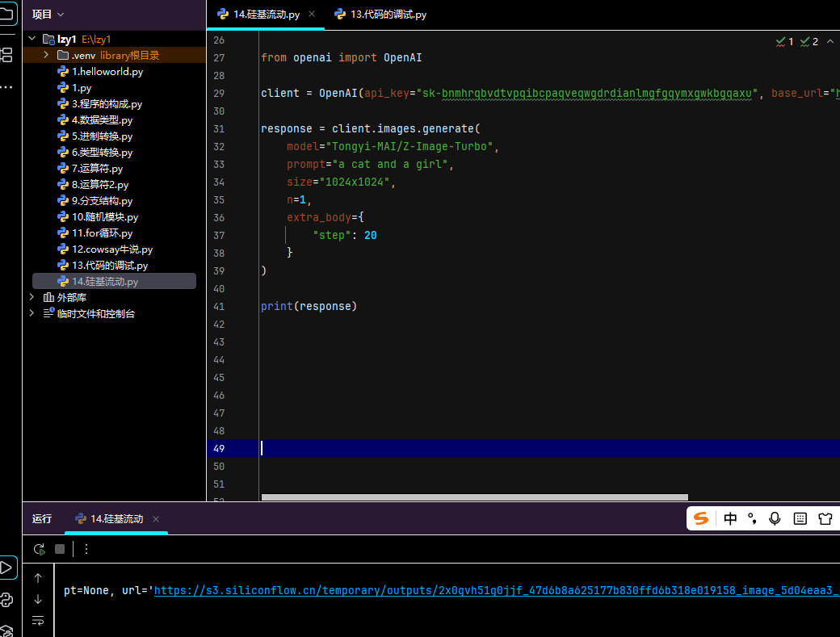Viewport: 840px width, 637px height.
Task: Open Sogou soft keyboard
Action: tap(800, 518)
